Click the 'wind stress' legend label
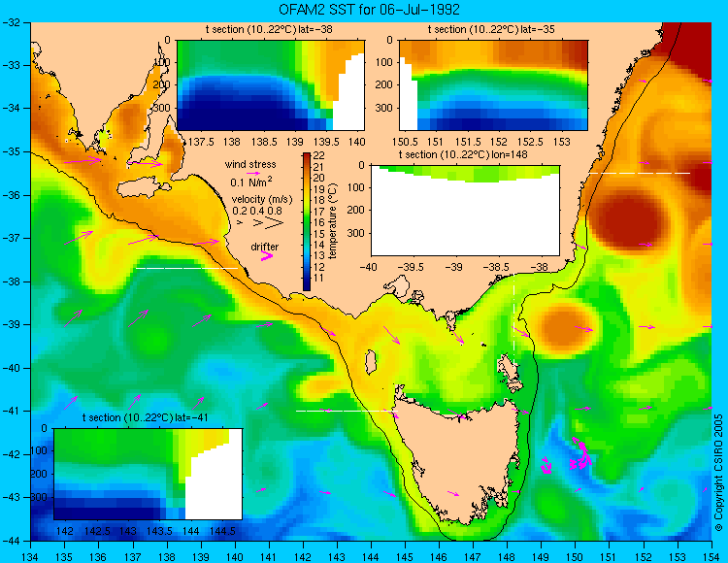 [250, 164]
